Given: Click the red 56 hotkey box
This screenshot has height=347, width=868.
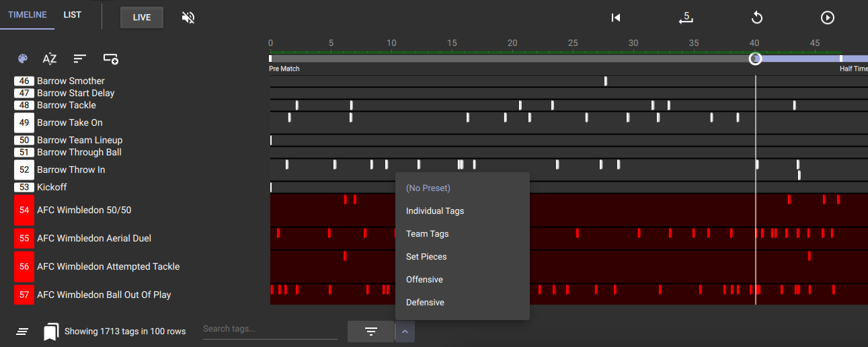Looking at the screenshot, I should click(x=24, y=266).
